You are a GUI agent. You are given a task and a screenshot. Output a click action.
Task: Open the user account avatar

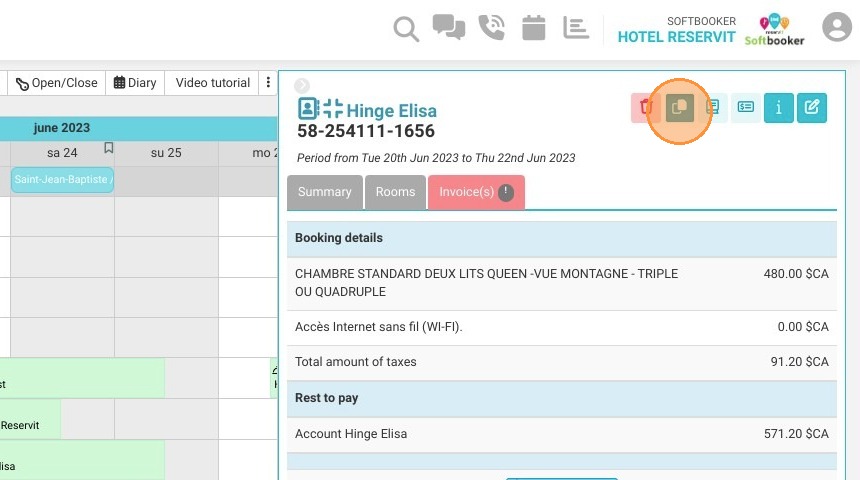[837, 26]
